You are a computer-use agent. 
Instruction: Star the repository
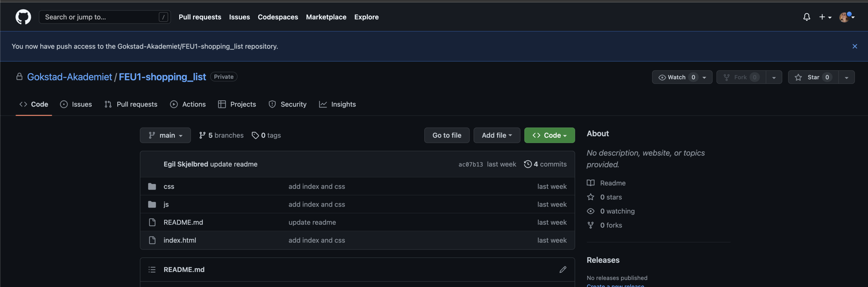tap(813, 77)
